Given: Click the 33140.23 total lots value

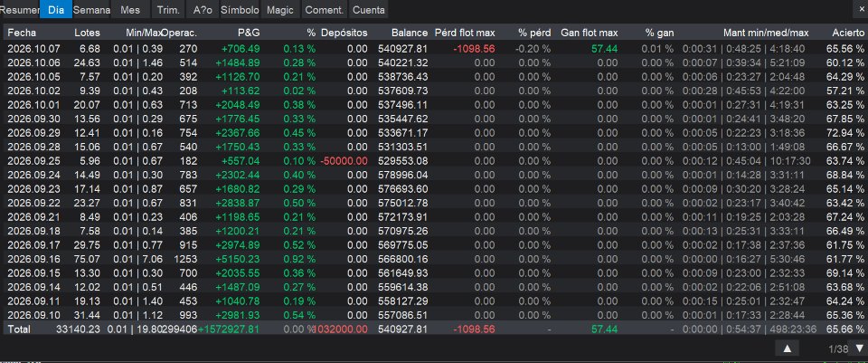Looking at the screenshot, I should pyautogui.click(x=78, y=330).
